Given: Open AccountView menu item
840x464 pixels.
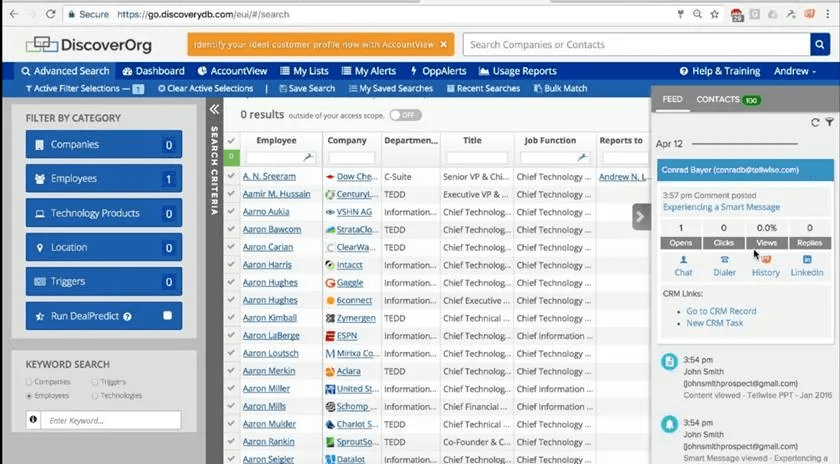Looking at the screenshot, I should (x=232, y=71).
